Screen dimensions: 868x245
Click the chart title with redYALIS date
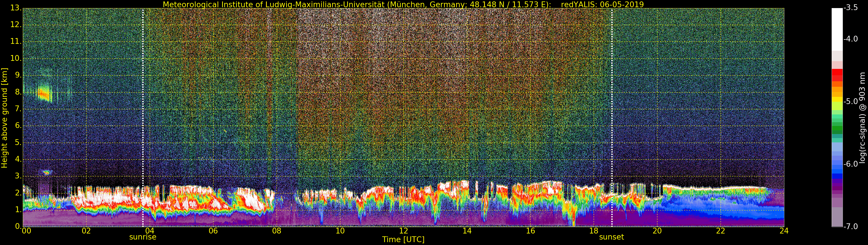[403, 4]
